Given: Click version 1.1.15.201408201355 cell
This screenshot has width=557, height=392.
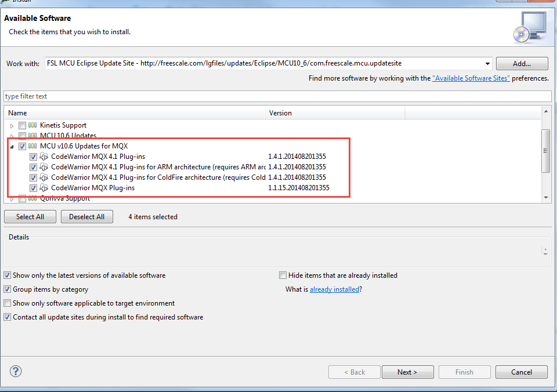Looking at the screenshot, I should [299, 188].
